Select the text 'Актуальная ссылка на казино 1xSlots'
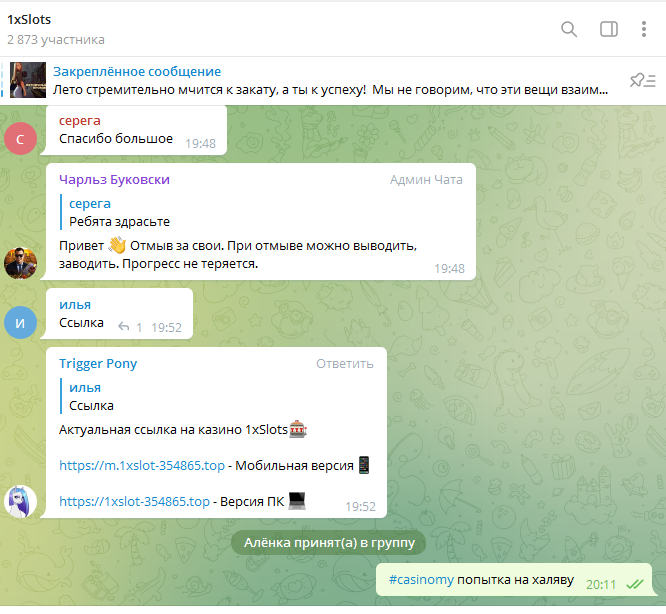 pos(173,430)
